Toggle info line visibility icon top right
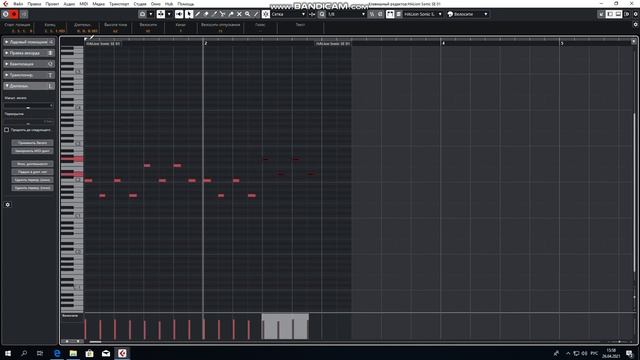640x360 pixels. click(618, 14)
